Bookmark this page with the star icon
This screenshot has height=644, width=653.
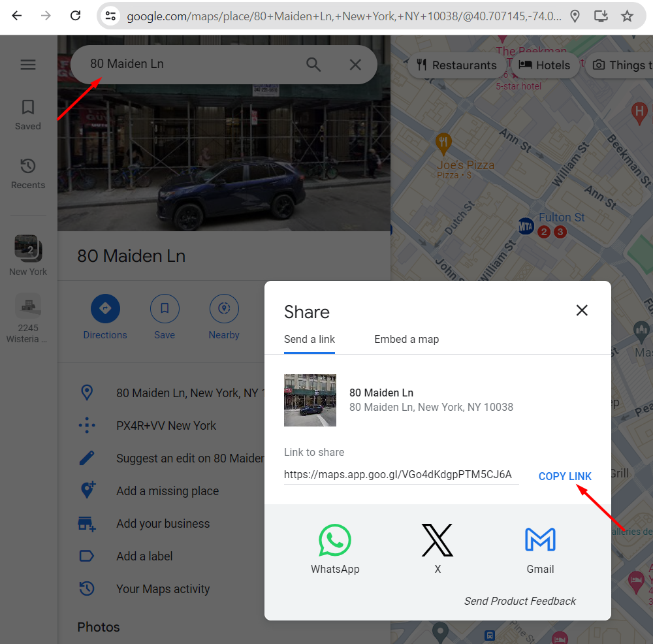pyautogui.click(x=627, y=16)
